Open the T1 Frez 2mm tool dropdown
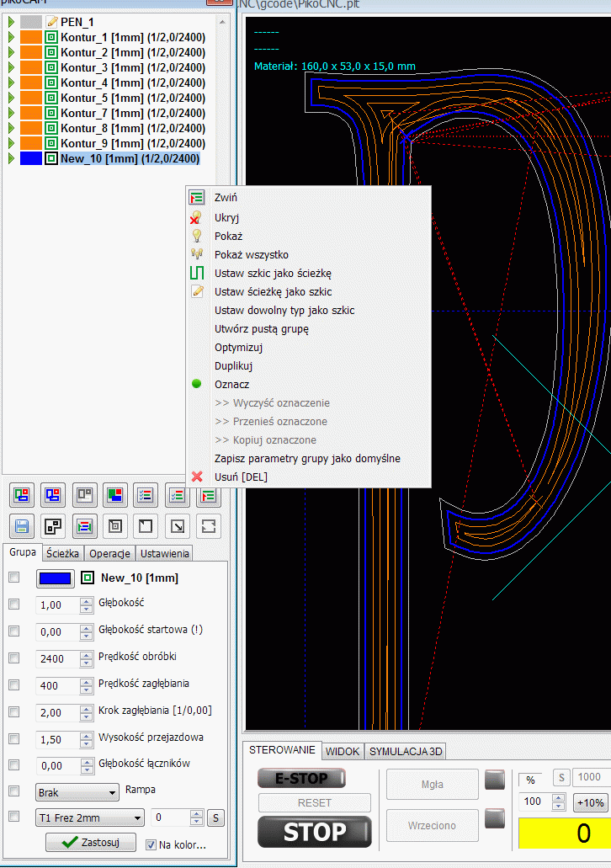Screen dimensions: 611x868 [x=90, y=818]
